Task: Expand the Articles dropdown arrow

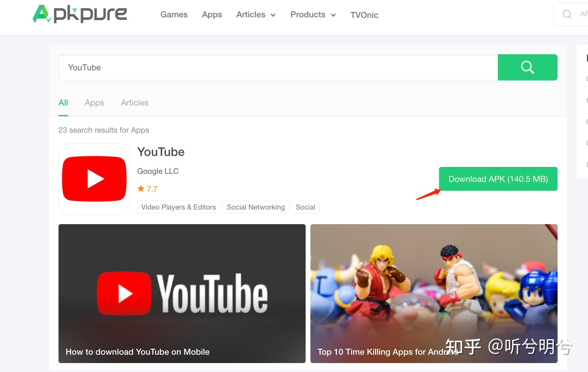Action: click(x=273, y=15)
